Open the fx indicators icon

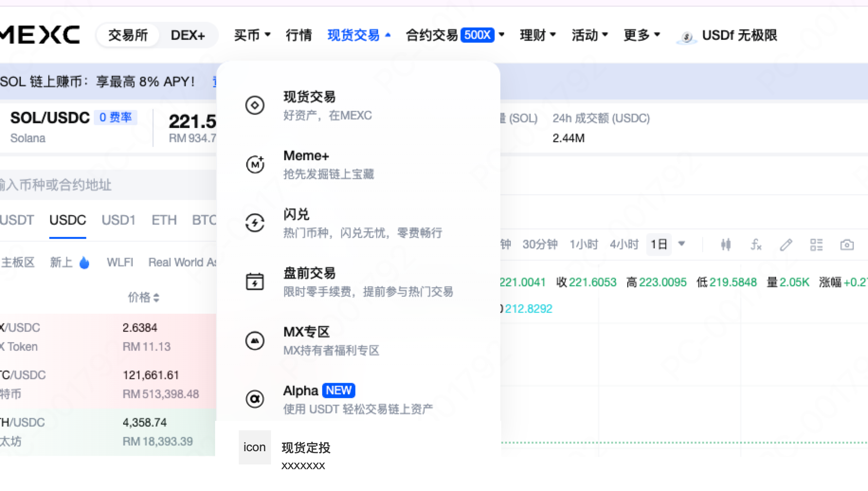coord(756,245)
